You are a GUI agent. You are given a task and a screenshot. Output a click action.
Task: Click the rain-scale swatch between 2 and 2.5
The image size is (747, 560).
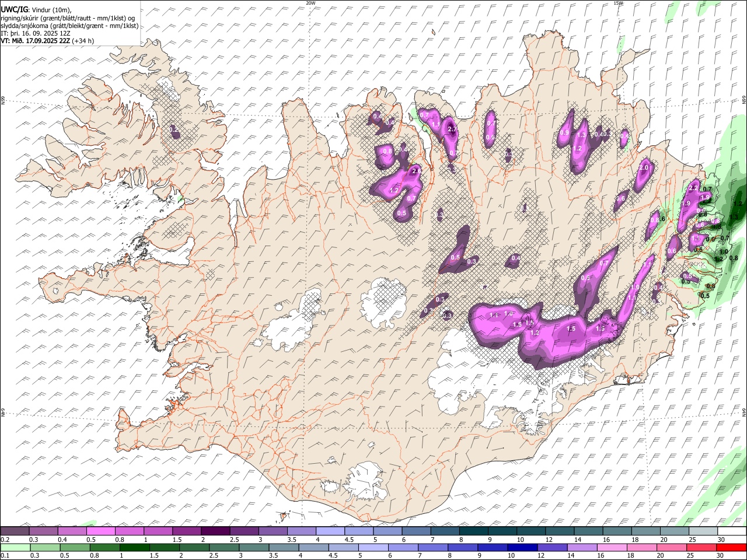194,547
